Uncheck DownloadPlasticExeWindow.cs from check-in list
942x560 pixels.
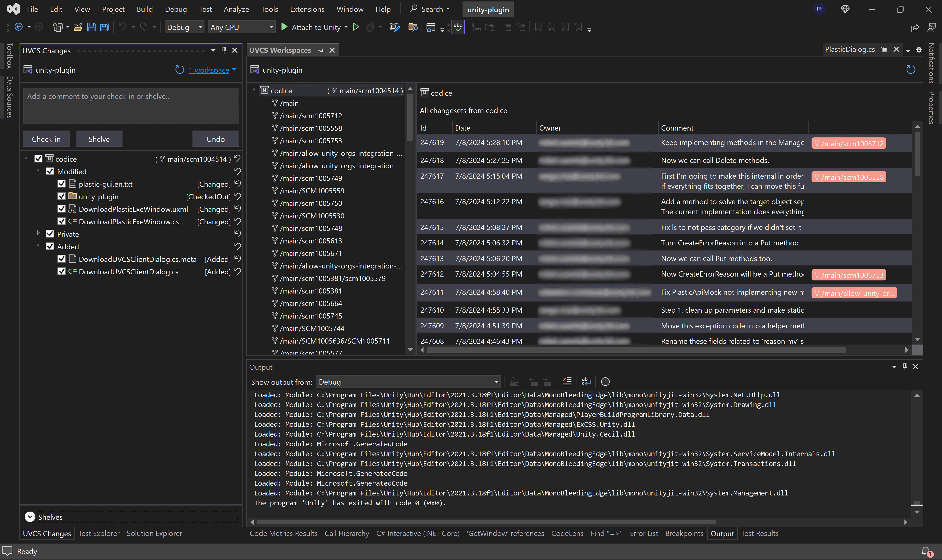coord(62,222)
